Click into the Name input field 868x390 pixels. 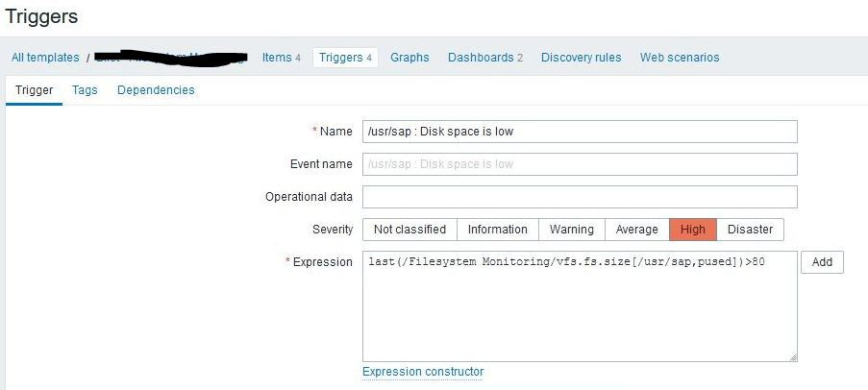[x=580, y=132]
